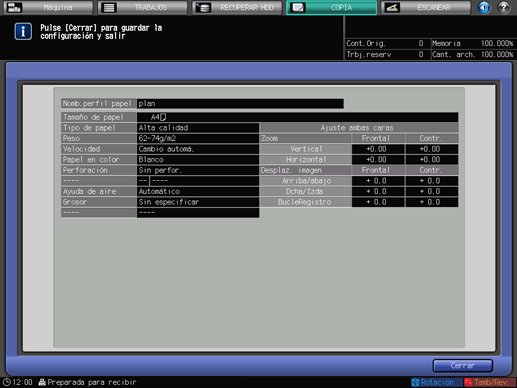The height and width of the screenshot is (388, 517).
Task: Click the paper profile name field 'plan'
Action: (x=240, y=103)
